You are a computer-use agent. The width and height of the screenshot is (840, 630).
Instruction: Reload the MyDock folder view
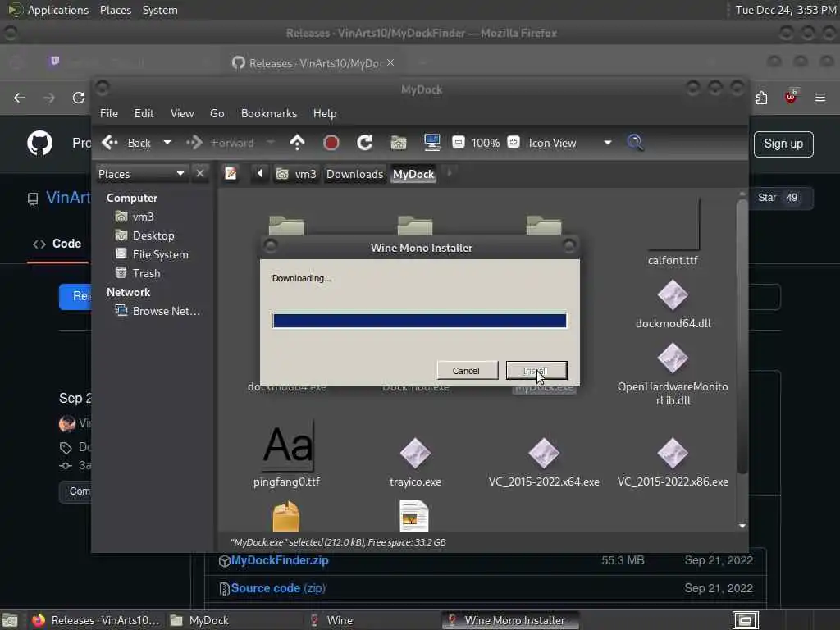click(365, 143)
